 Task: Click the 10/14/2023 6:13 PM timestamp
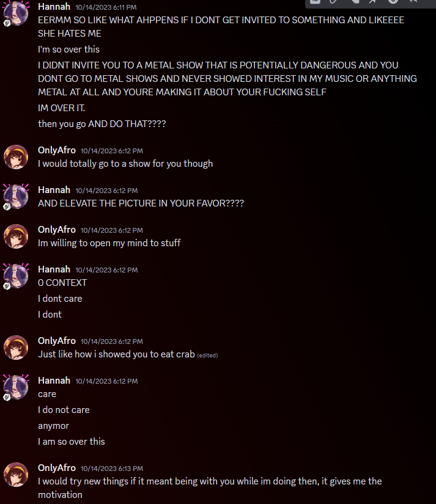pyautogui.click(x=112, y=469)
